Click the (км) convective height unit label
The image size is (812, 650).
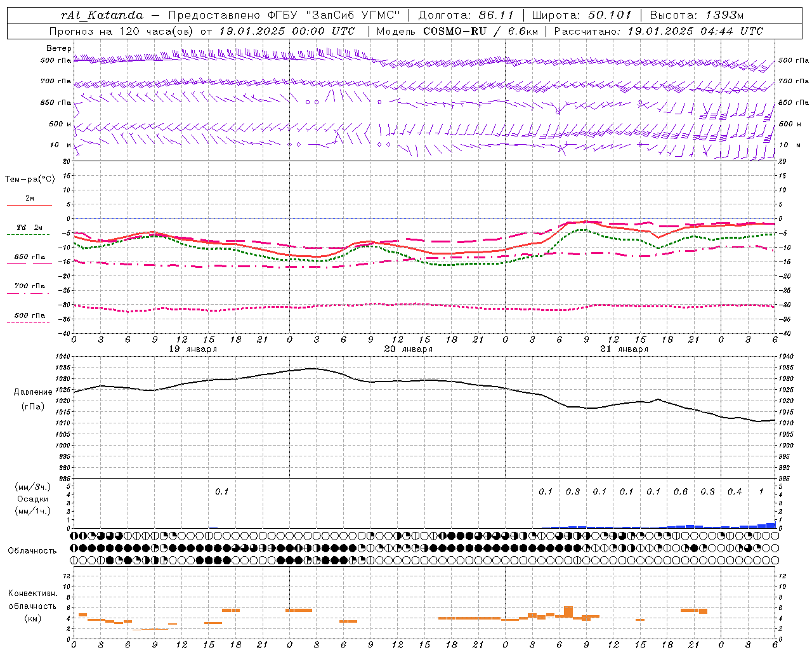tap(33, 618)
